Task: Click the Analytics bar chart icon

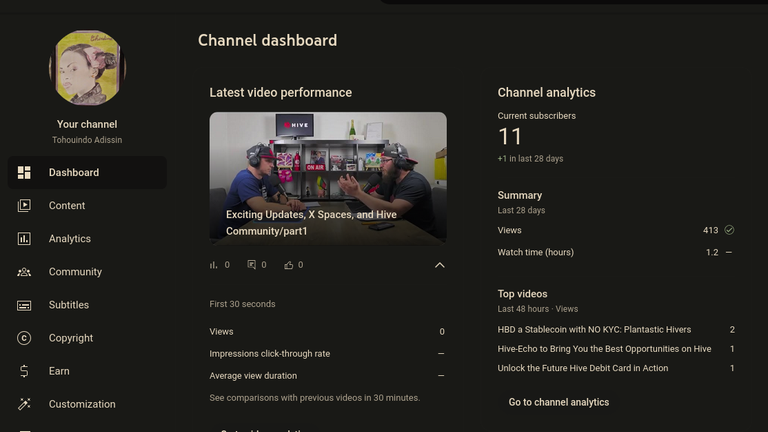Action: pyautogui.click(x=24, y=239)
